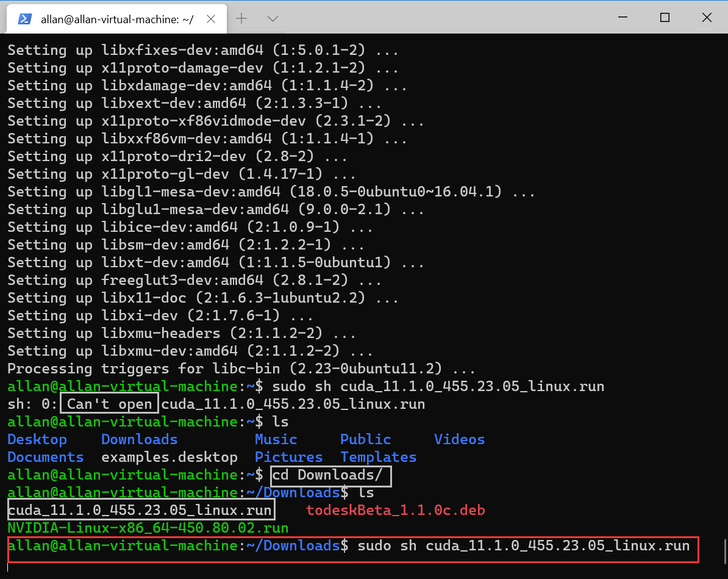Click the 'examples.desktop' file name
The height and width of the screenshot is (579, 728).
(x=170, y=457)
